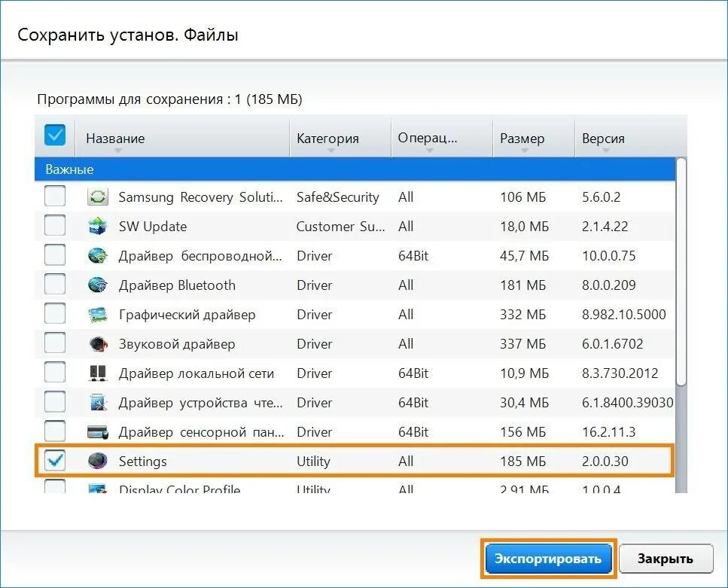Select the Драйвер Bluetooth name text
728x588 pixels.
click(177, 285)
